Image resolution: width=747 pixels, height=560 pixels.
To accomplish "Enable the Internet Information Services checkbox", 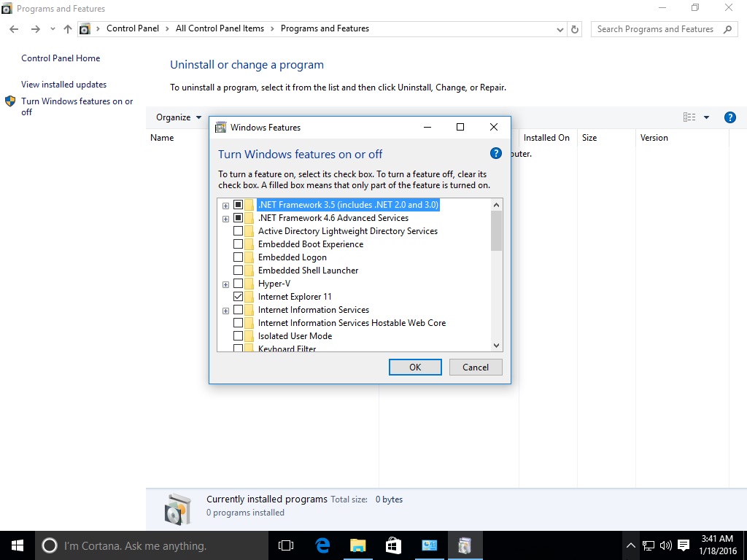I will (238, 309).
